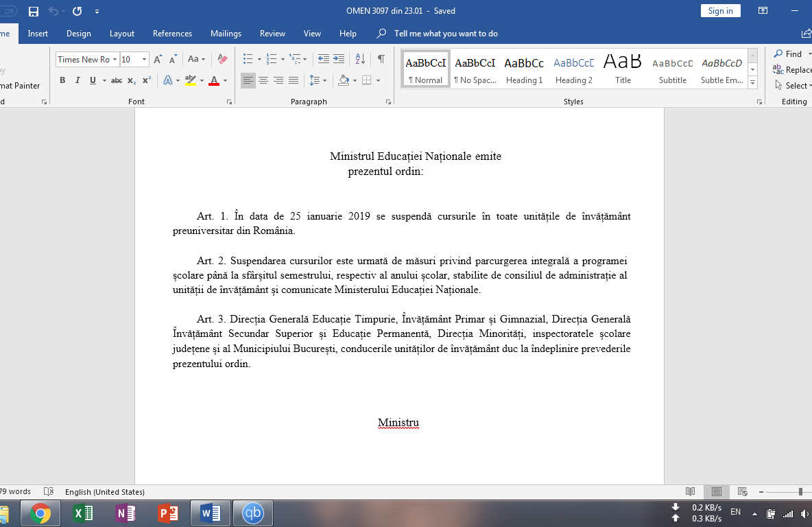The height and width of the screenshot is (527, 812).
Task: Open Replace in the Editing group
Action: pos(796,70)
